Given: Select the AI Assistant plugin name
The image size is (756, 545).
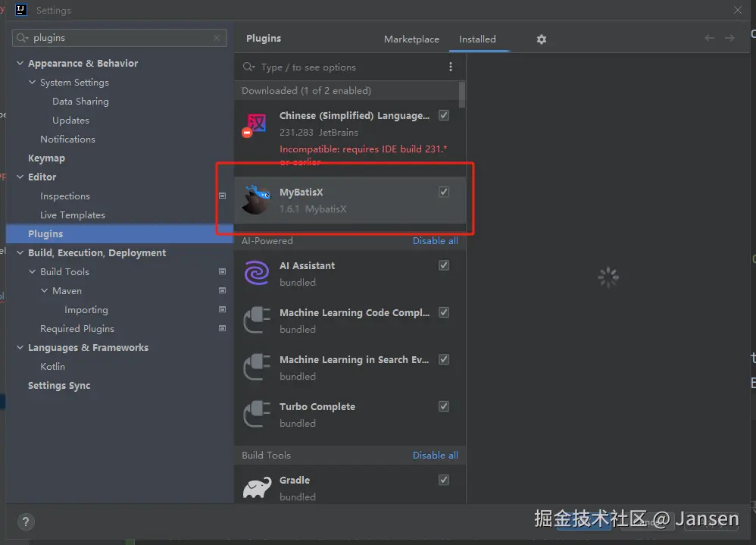Looking at the screenshot, I should (307, 266).
